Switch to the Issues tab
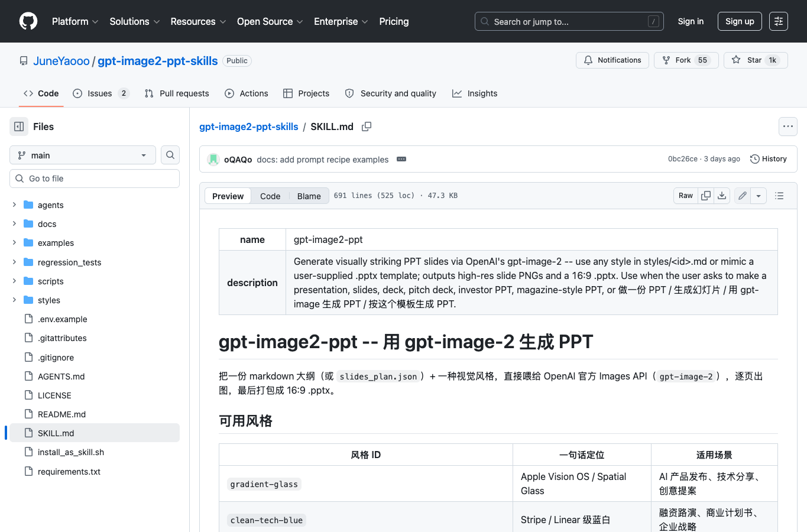 [x=101, y=93]
